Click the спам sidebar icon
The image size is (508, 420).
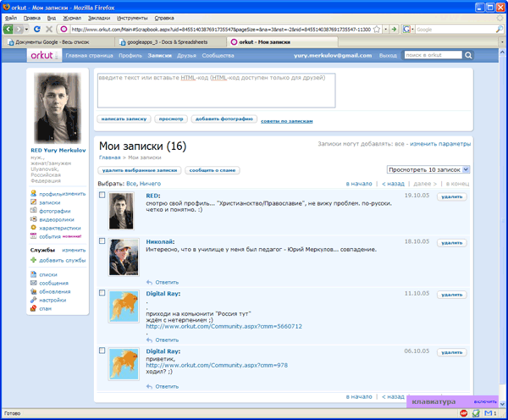(x=33, y=308)
